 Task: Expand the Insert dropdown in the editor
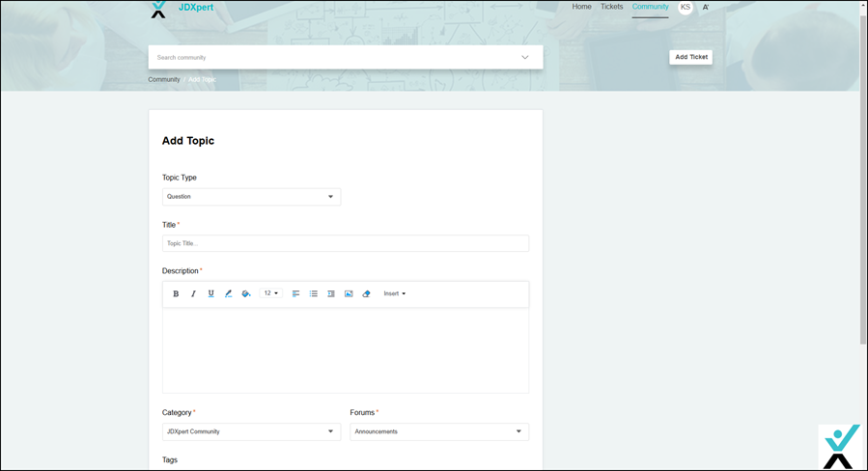(394, 293)
